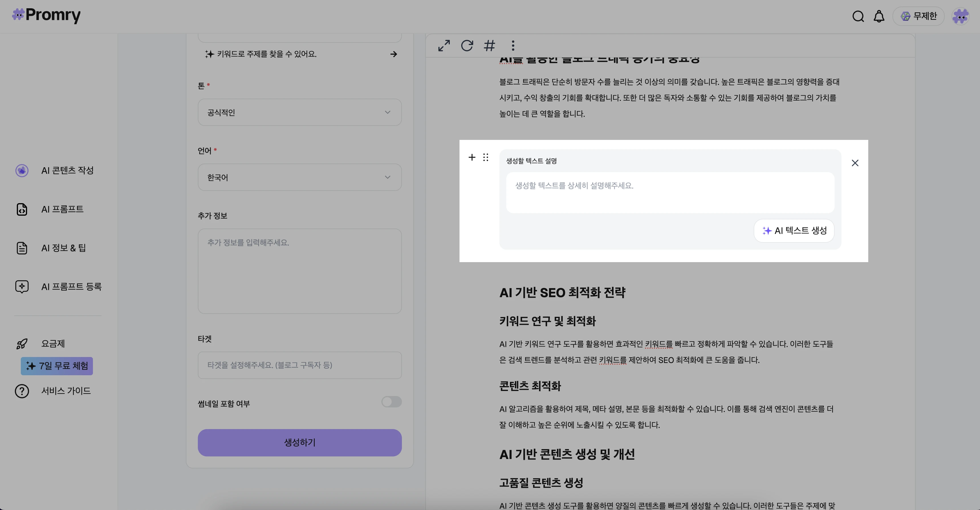Open the 톤 dropdown showing 공식적인
This screenshot has width=980, height=510.
pyautogui.click(x=299, y=112)
